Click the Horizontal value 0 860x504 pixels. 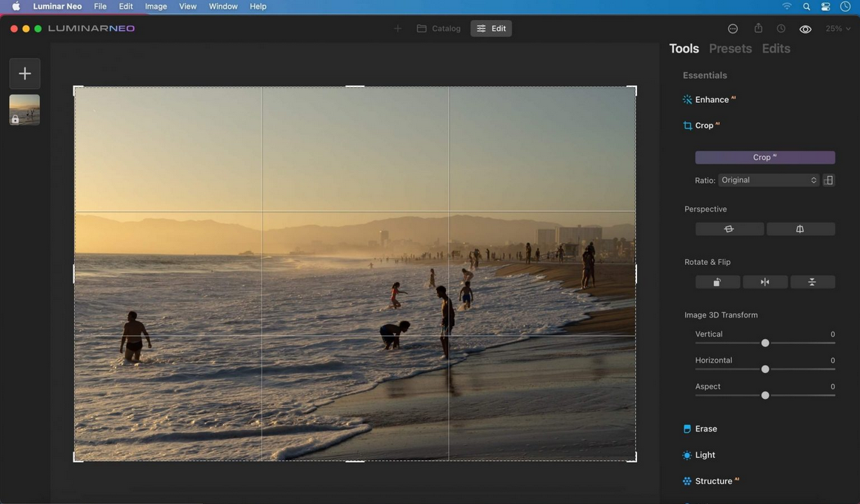[x=833, y=360]
